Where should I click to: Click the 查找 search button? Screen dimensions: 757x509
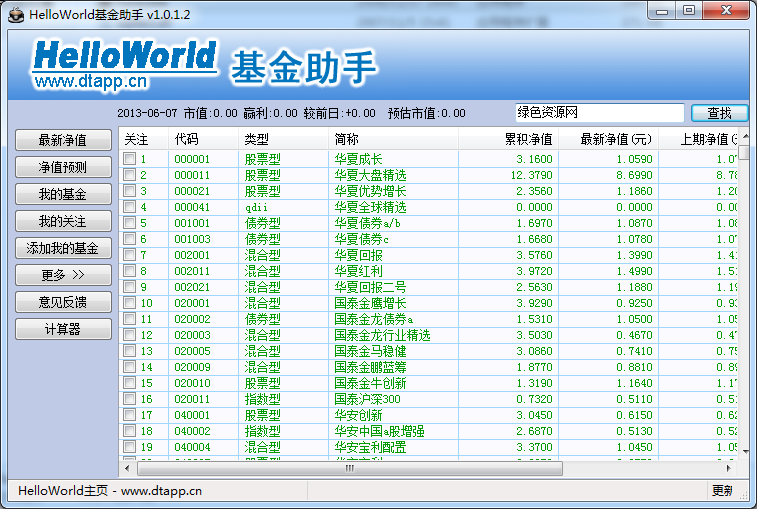click(719, 113)
